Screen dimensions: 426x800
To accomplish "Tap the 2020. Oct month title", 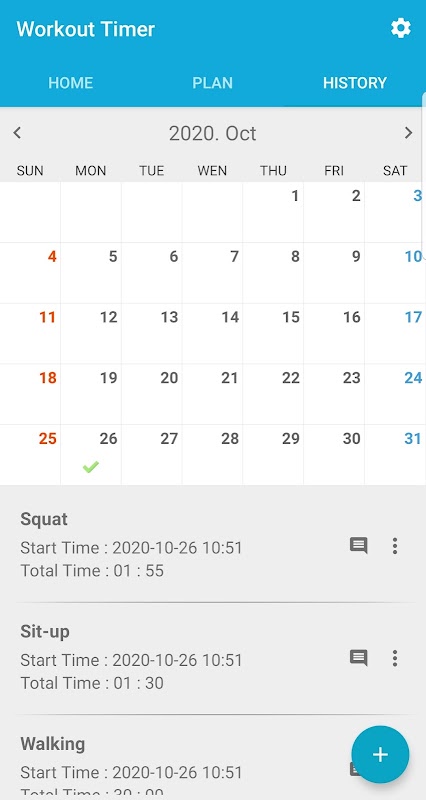I will [212, 134].
